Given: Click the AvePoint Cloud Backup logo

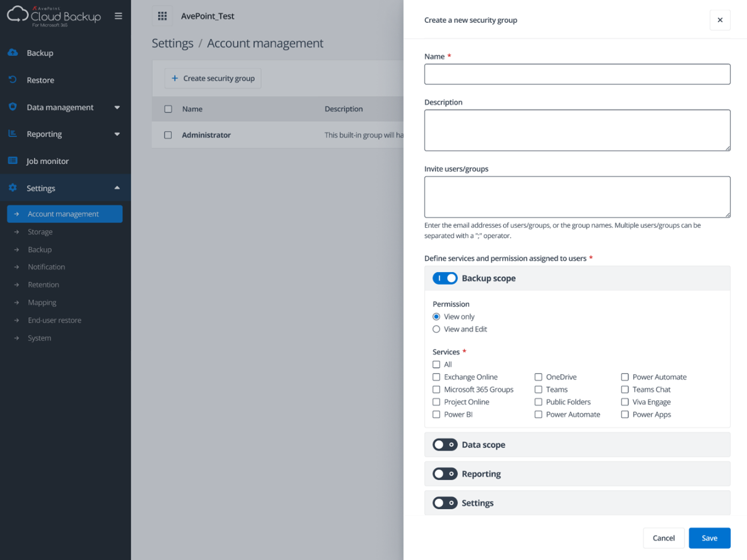Looking at the screenshot, I should [54, 16].
